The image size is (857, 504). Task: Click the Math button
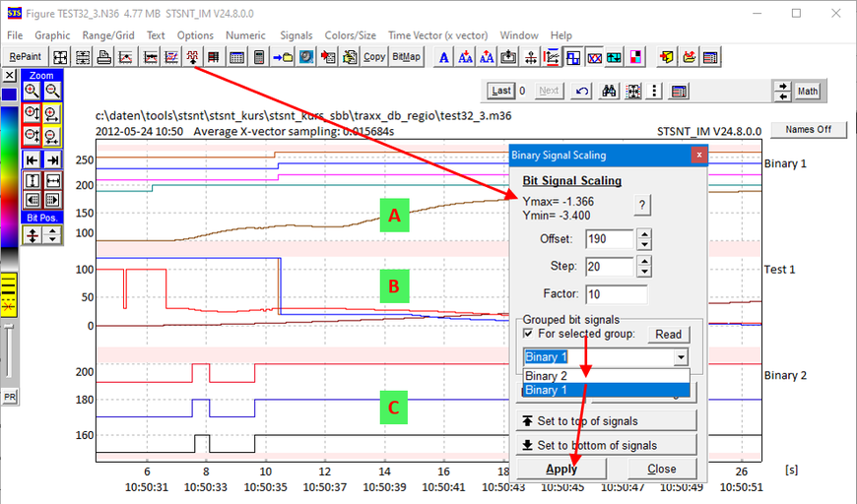[808, 92]
